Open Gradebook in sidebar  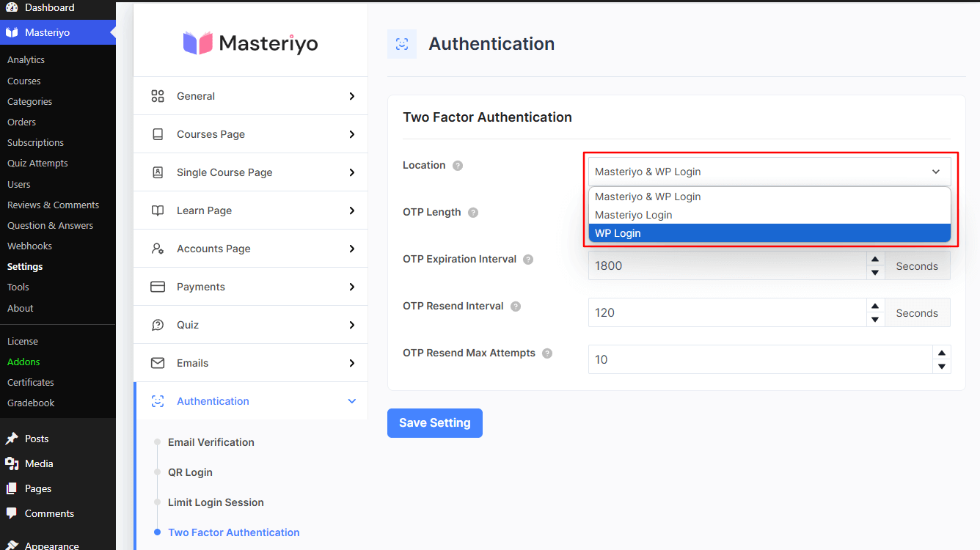31,403
